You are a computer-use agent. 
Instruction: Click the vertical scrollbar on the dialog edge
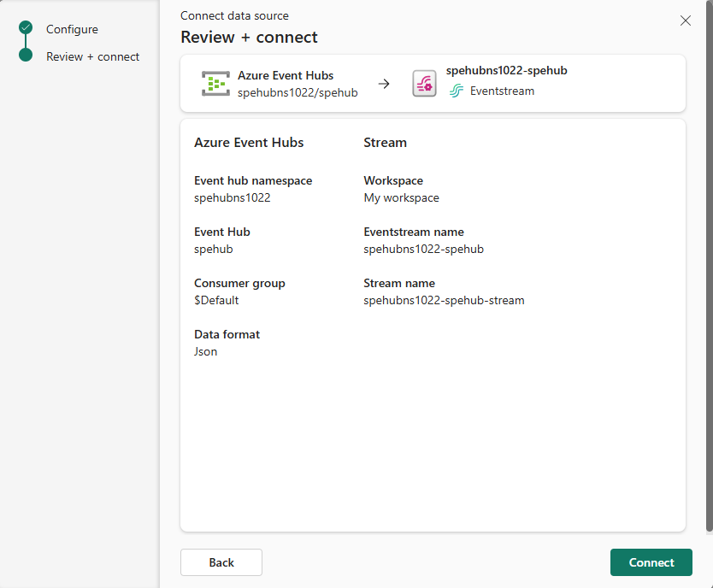coord(710,266)
